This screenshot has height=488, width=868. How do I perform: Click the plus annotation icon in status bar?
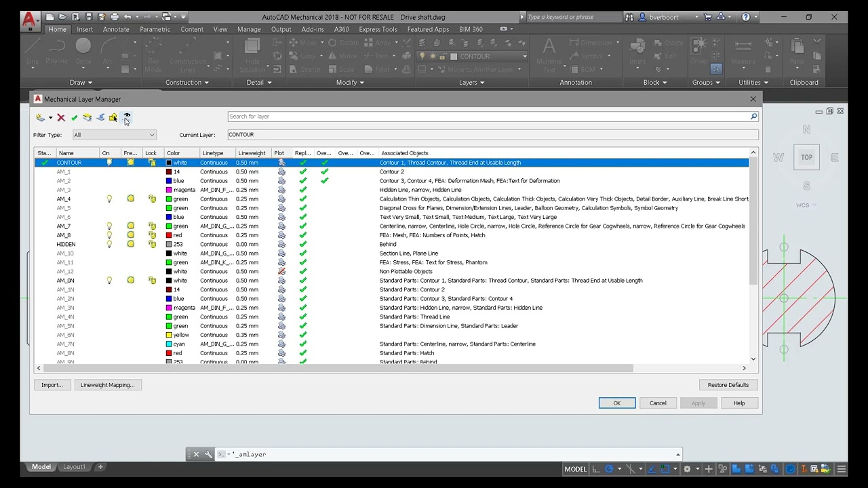pos(709,469)
